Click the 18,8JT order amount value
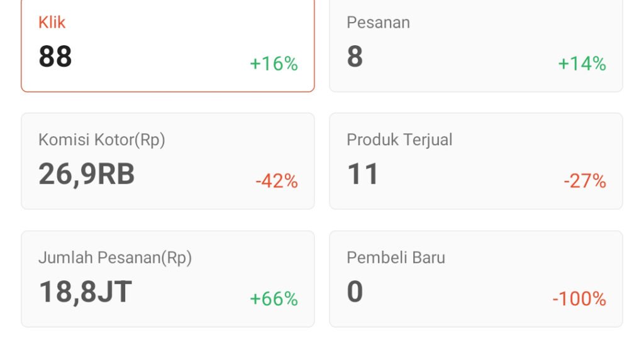The width and height of the screenshot is (644, 362). tap(86, 292)
